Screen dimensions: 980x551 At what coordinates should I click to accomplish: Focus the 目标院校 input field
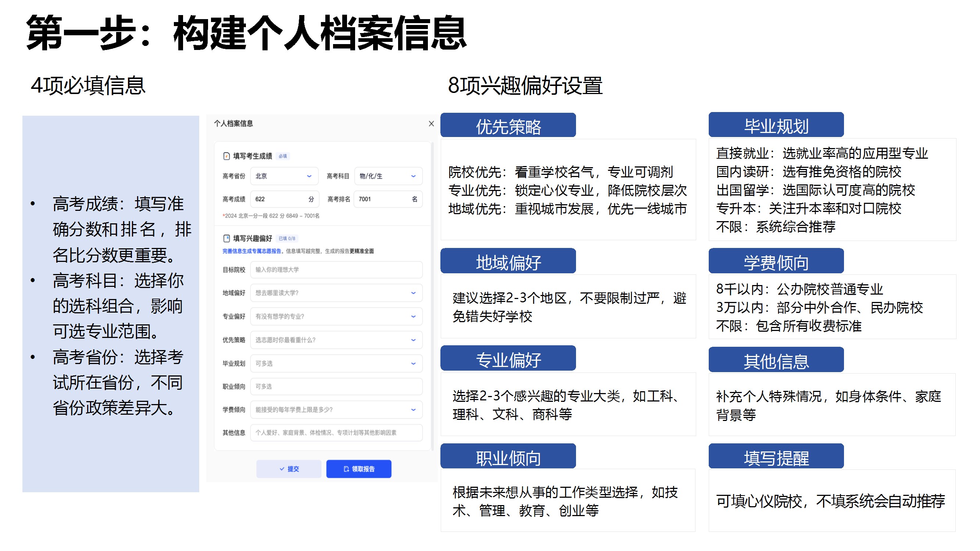pos(336,270)
